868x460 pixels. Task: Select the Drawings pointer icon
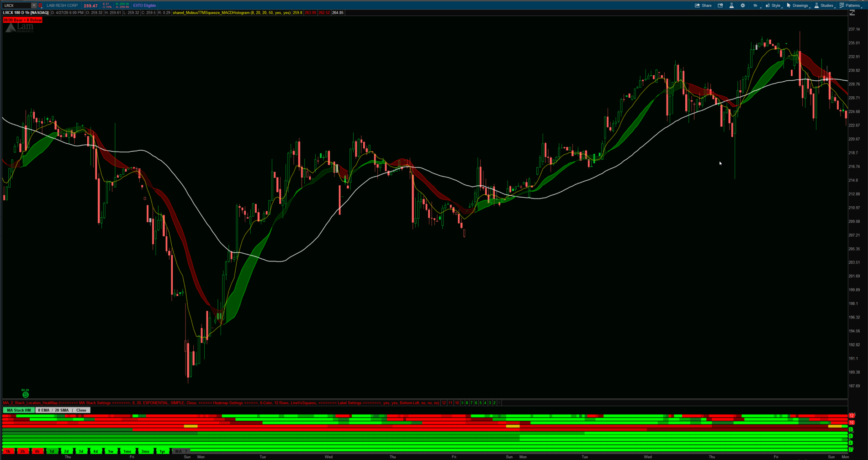click(789, 5)
